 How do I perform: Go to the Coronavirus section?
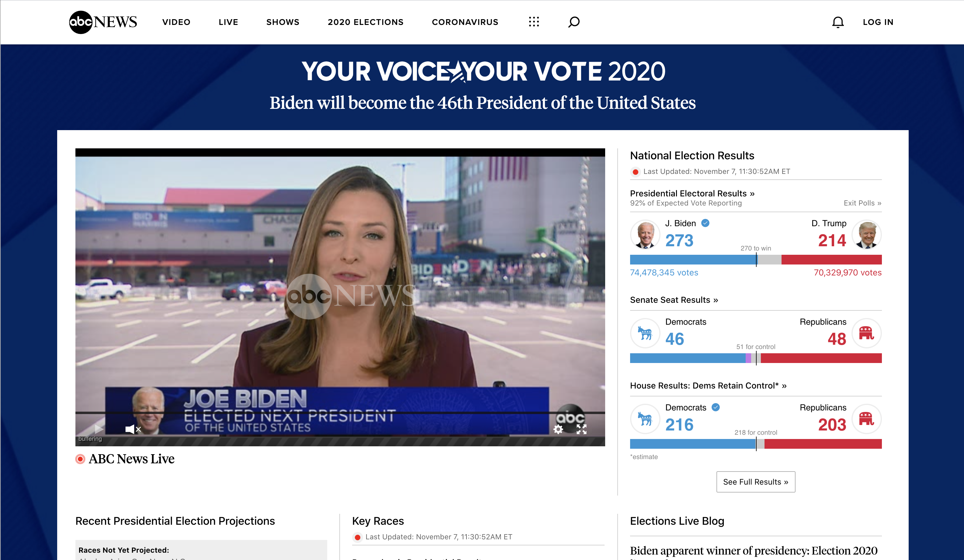(x=465, y=22)
